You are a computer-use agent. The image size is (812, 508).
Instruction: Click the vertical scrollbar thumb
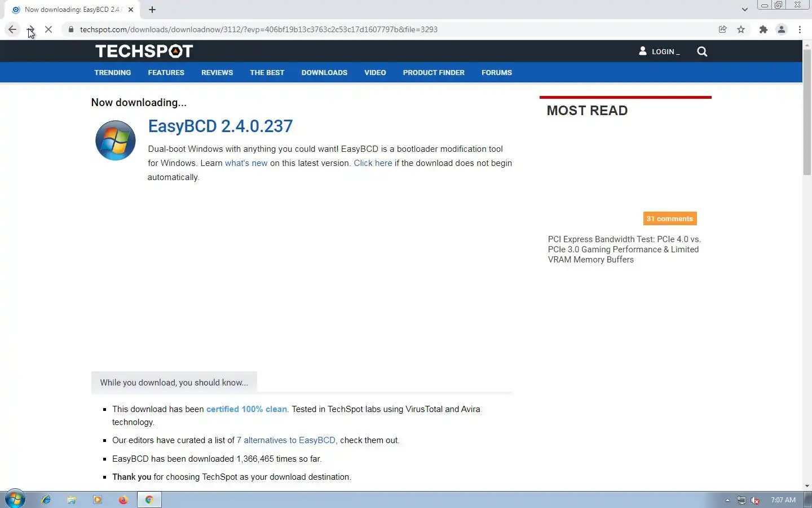[807, 113]
